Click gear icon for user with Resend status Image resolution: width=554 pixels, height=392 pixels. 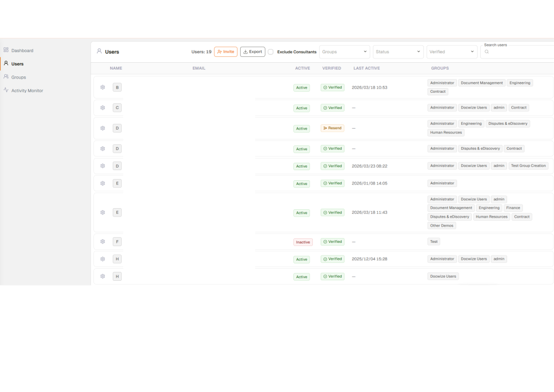[x=103, y=128]
